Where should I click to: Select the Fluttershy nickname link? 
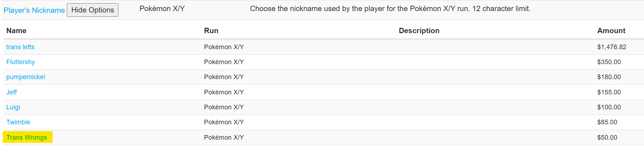click(x=21, y=62)
